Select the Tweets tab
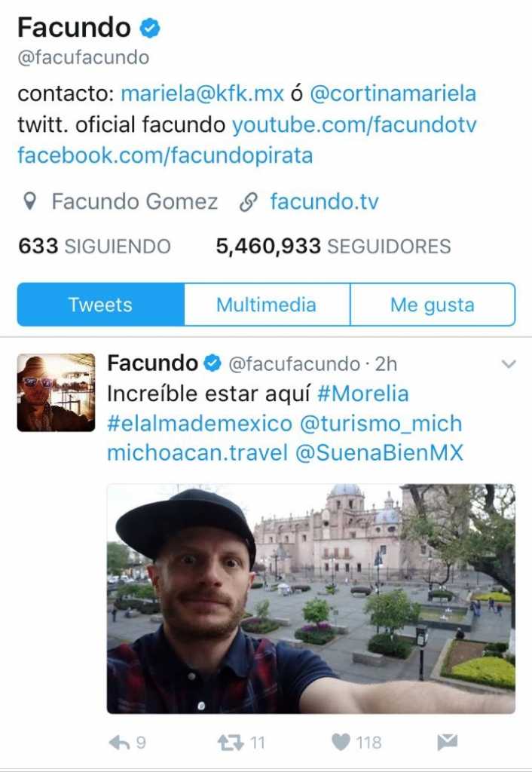The width and height of the screenshot is (532, 772). [100, 305]
